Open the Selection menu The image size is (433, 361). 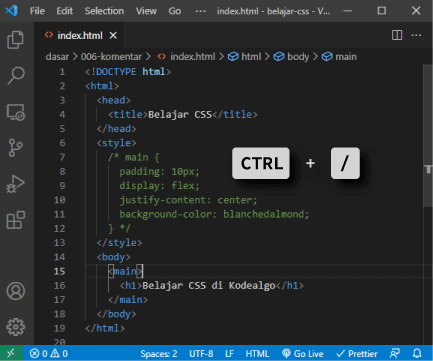(104, 11)
